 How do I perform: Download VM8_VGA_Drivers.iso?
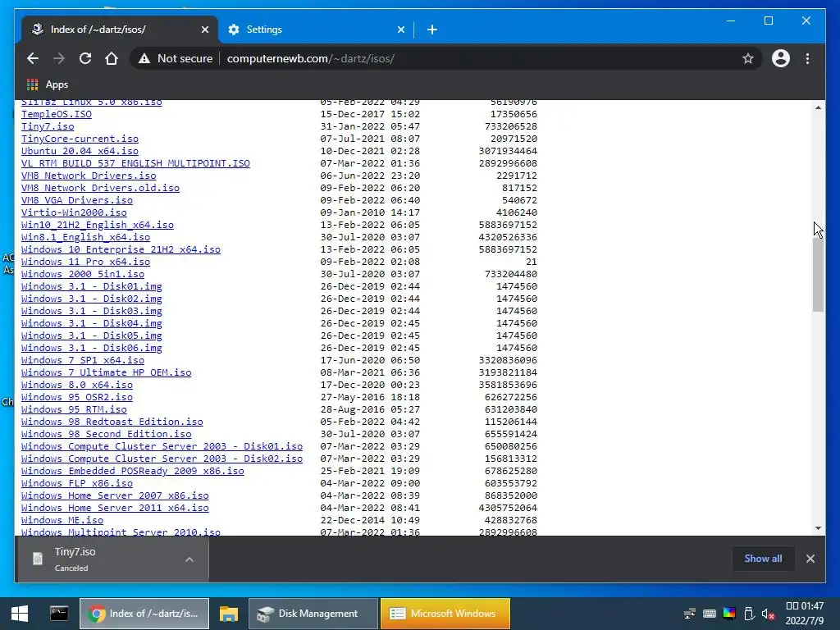point(77,200)
